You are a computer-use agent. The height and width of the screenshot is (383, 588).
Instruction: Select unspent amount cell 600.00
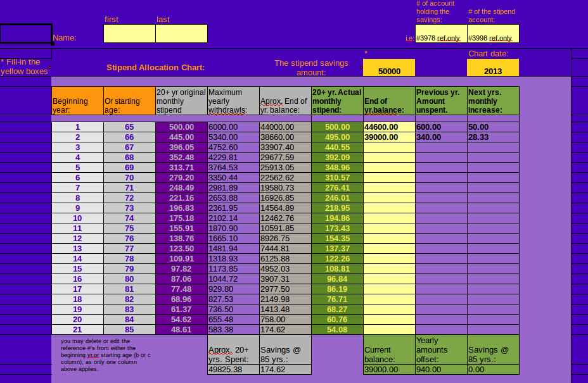(441, 127)
